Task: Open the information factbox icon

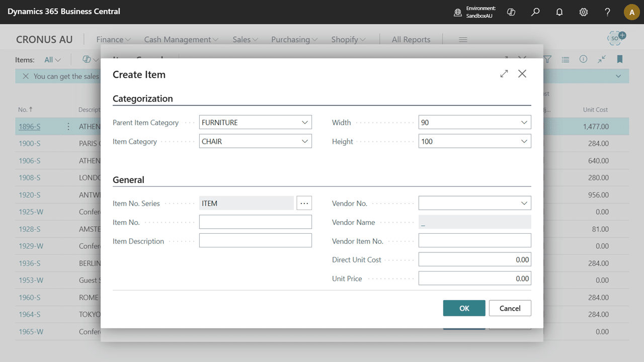Action: coord(583,59)
